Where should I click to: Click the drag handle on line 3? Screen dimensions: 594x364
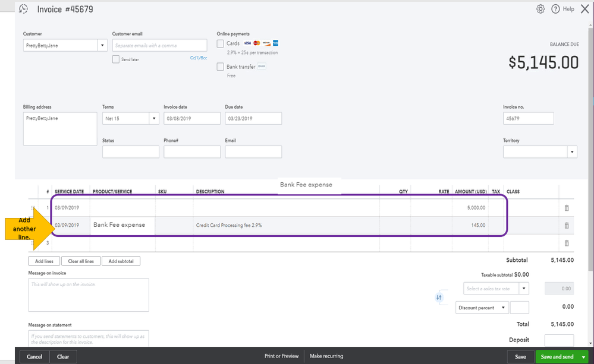[33, 243]
